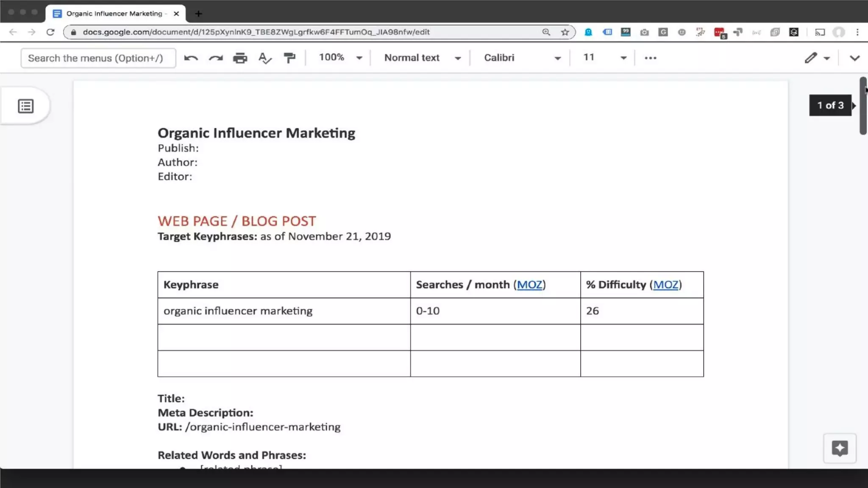Click the Explore button at bottom right

[x=839, y=448]
